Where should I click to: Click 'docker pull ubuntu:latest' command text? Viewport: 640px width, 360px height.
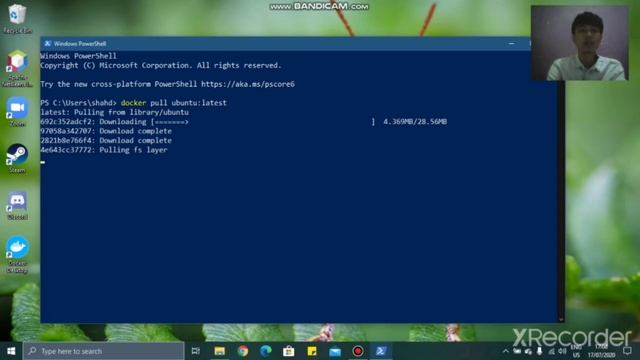click(173, 103)
